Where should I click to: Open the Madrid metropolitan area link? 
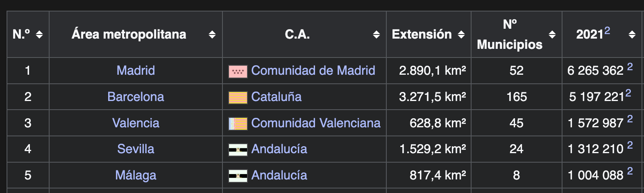136,70
